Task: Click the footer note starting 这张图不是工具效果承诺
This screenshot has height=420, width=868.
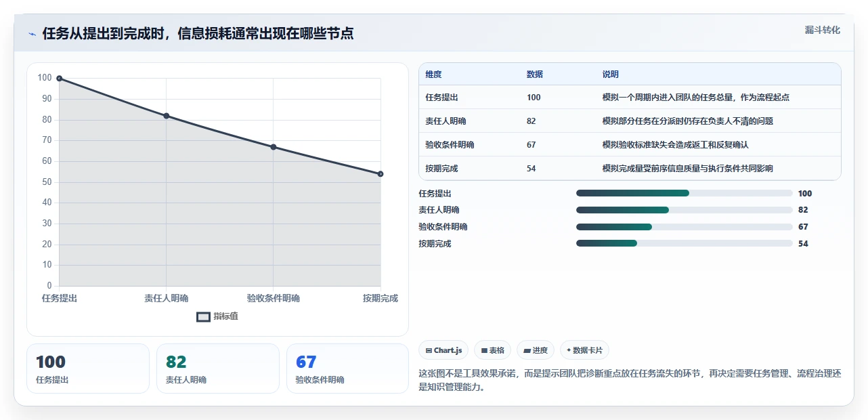Action: (630, 381)
